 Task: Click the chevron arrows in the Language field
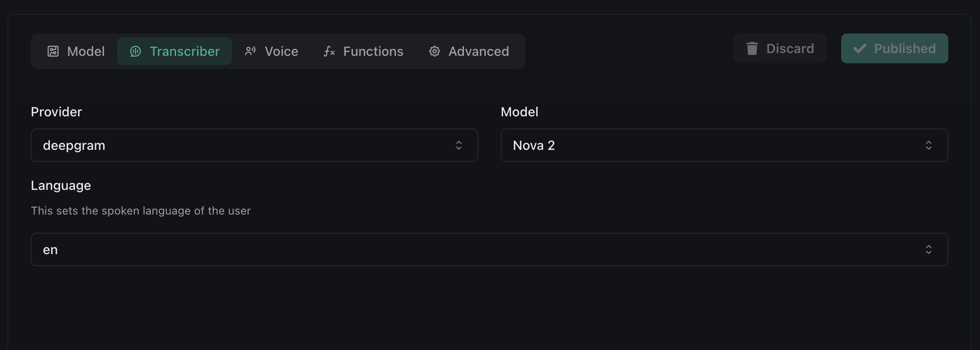pyautogui.click(x=929, y=249)
